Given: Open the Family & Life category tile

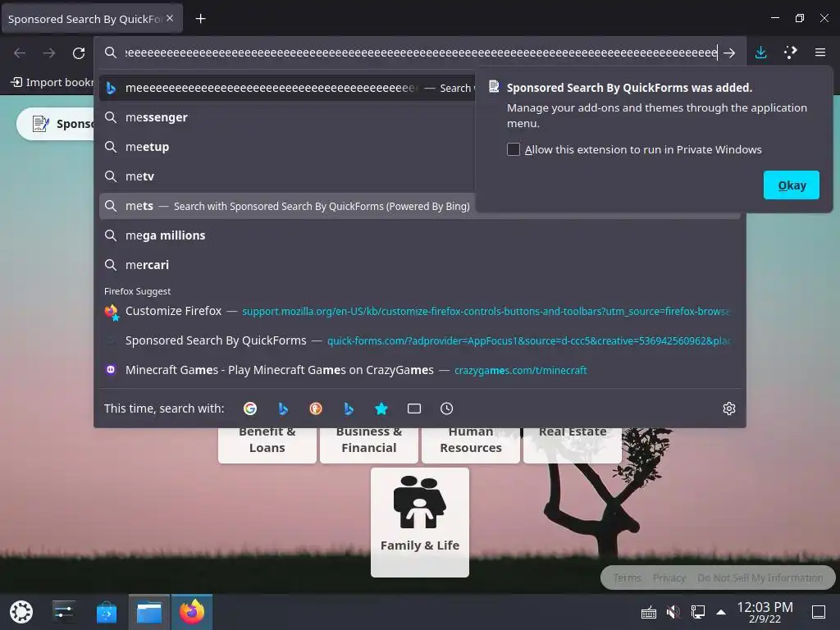Looking at the screenshot, I should pyautogui.click(x=419, y=523).
